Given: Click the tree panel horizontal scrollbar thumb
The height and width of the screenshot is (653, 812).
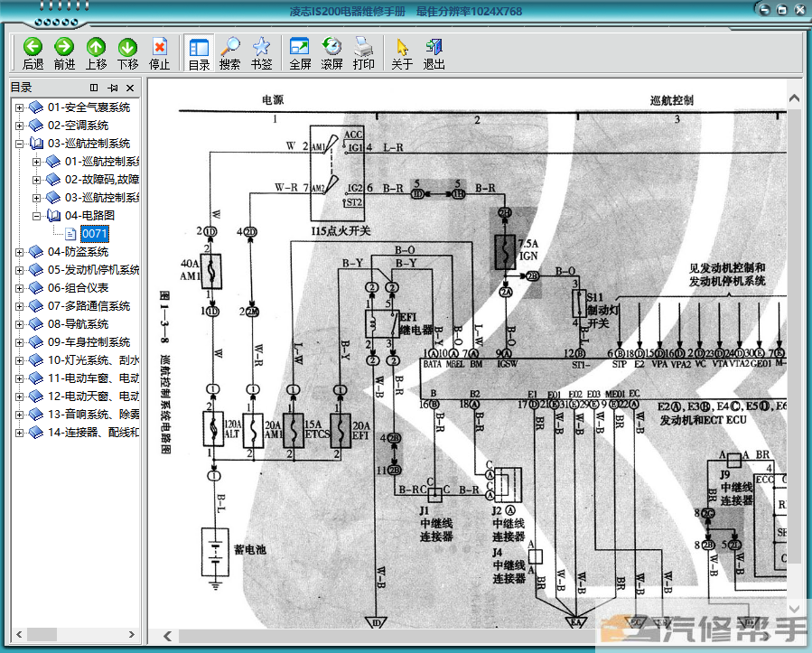Looking at the screenshot, I should (42, 634).
